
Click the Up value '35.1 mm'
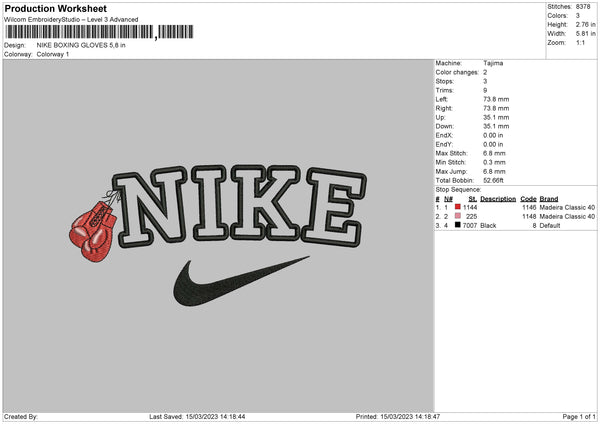coord(496,117)
